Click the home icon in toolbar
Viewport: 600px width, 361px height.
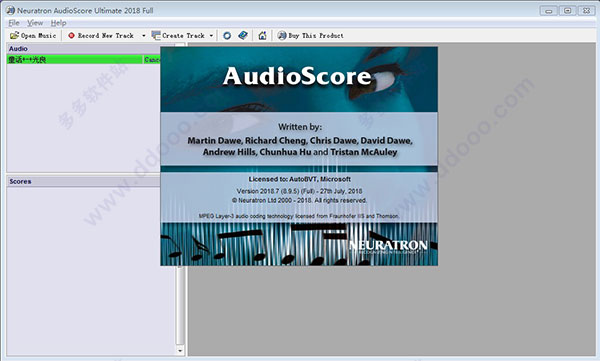[x=262, y=36]
